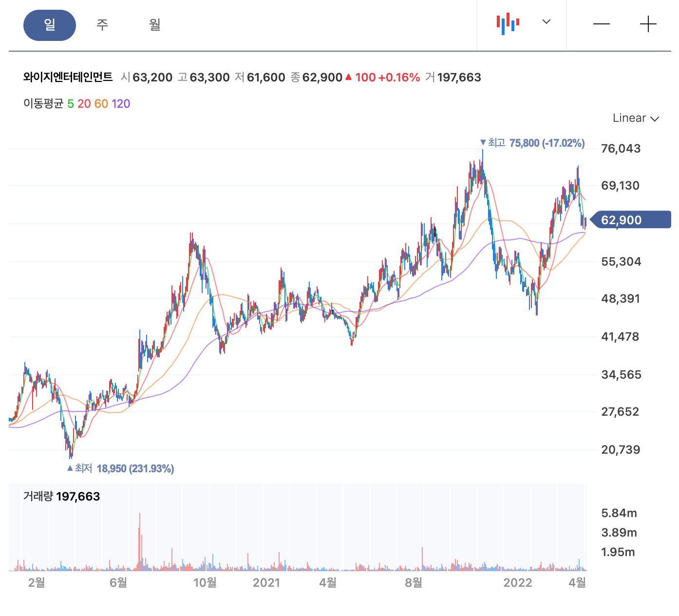Viewport: 679px width, 616px height.
Task: Click the 거래량 197,663 volume label
Action: pyautogui.click(x=61, y=497)
